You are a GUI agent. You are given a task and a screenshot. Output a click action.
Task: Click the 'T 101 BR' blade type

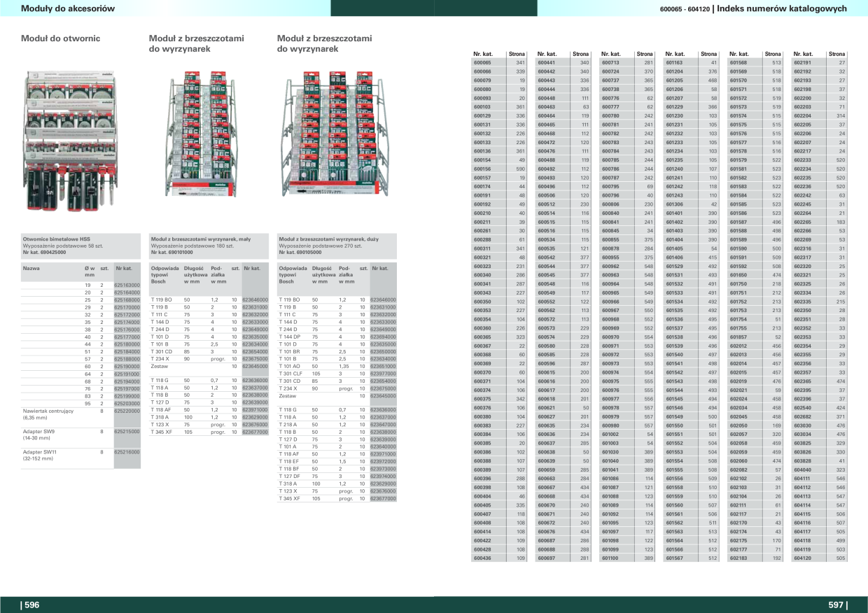coord(290,352)
